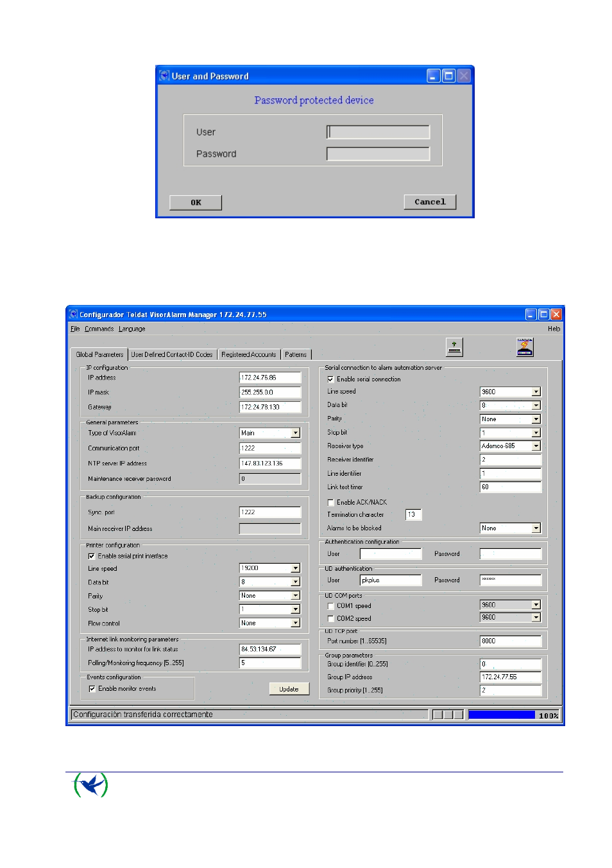Open the Type of VisorAlarm dropdown
Image resolution: width=612 pixels, height=868 pixels.
[296, 433]
